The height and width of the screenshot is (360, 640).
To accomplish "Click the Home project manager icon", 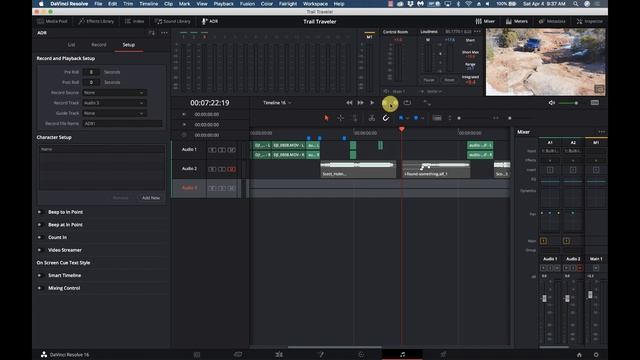I will point(579,355).
